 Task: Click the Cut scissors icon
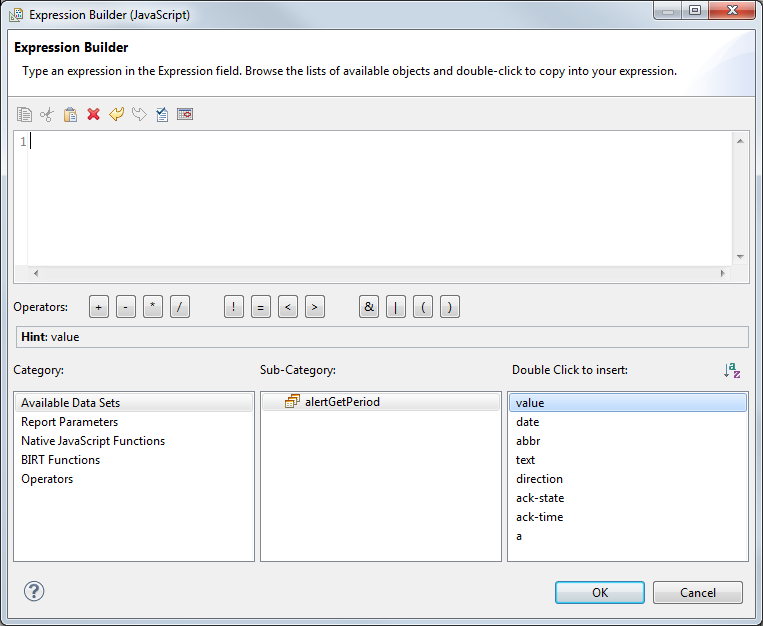pyautogui.click(x=47, y=115)
